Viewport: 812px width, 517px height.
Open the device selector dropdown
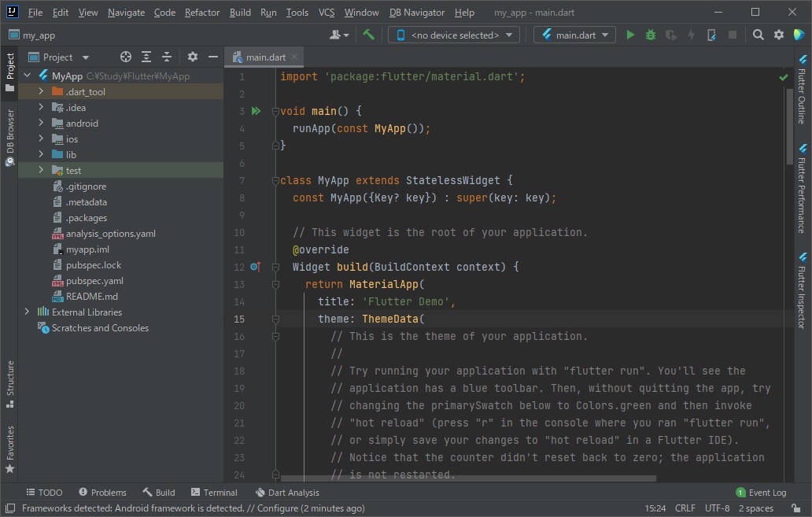(x=454, y=35)
